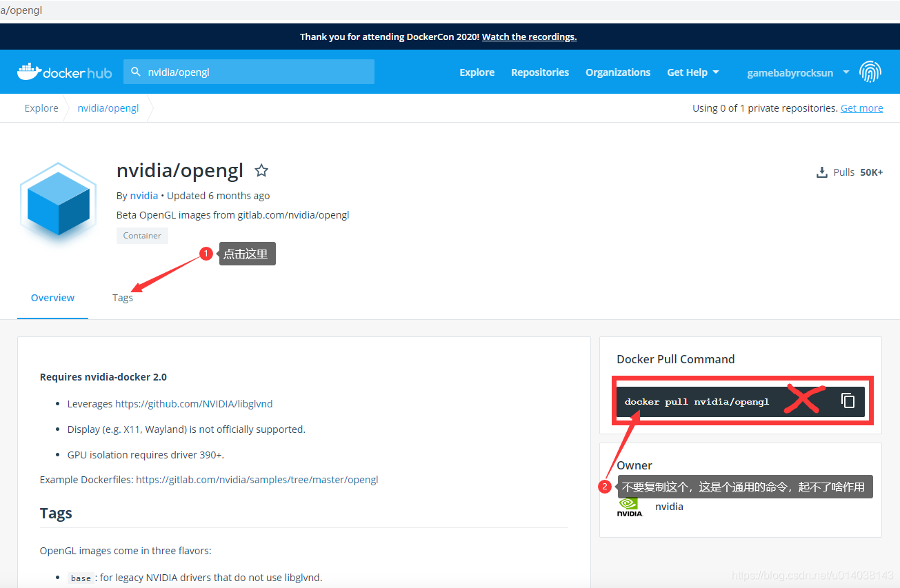Screen dimensions: 900x588
Task: Click the docker pull nvidia/opengl command text
Action: click(697, 401)
